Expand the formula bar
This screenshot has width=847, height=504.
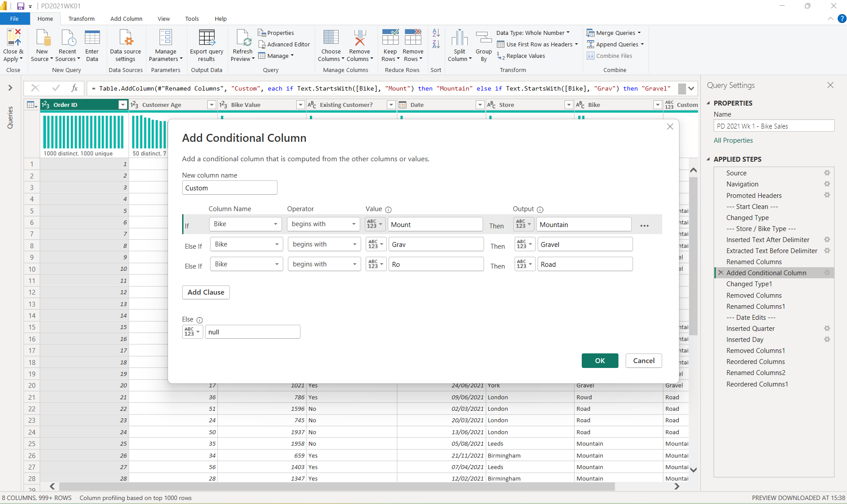click(x=691, y=88)
